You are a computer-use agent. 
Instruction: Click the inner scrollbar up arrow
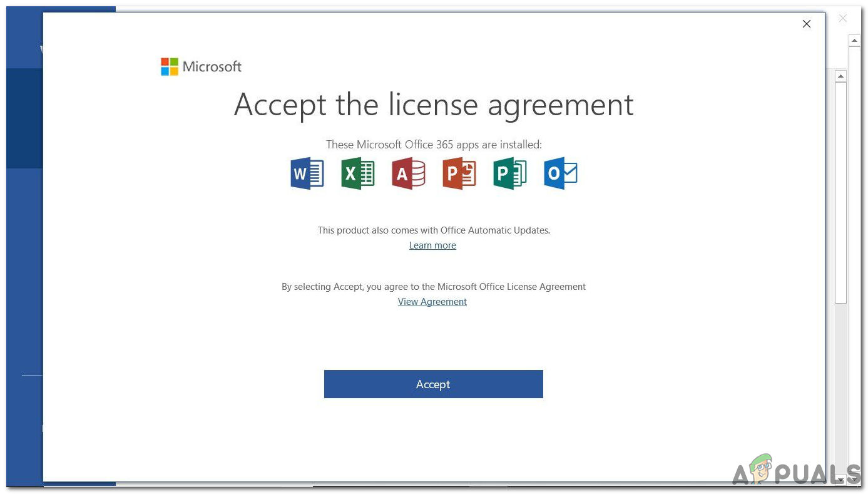click(842, 76)
